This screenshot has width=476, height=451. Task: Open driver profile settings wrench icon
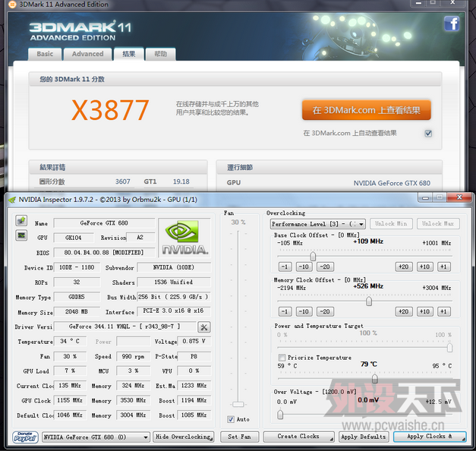coord(204,327)
